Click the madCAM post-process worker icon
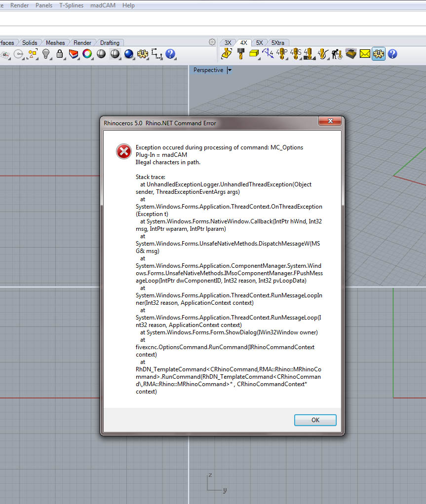The width and height of the screenshot is (426, 504). tap(337, 54)
